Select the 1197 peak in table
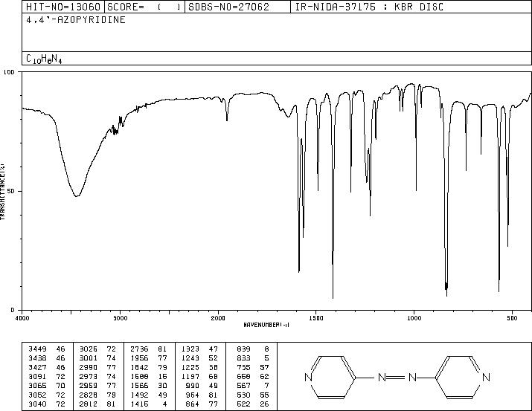The height and width of the screenshot is (411, 532). click(190, 376)
